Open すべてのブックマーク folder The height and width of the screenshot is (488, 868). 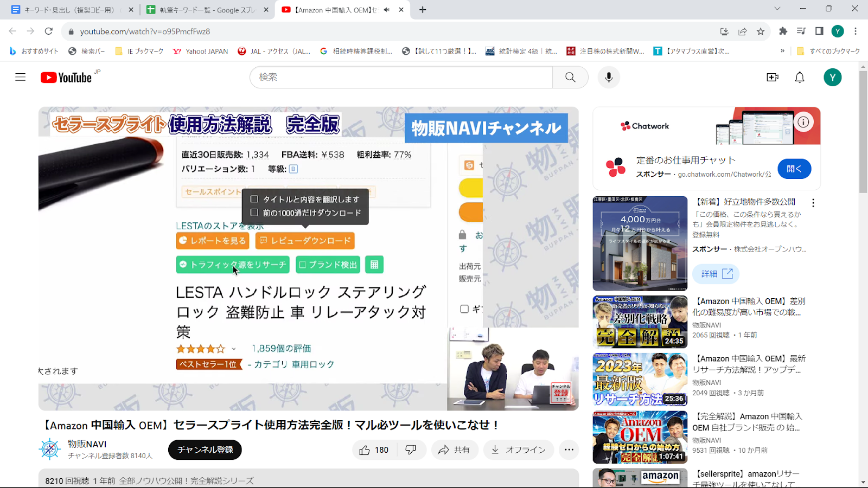pos(828,51)
